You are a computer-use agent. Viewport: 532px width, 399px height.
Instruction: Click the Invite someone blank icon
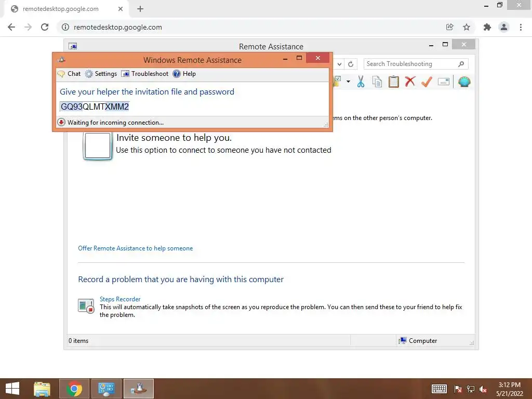98,146
